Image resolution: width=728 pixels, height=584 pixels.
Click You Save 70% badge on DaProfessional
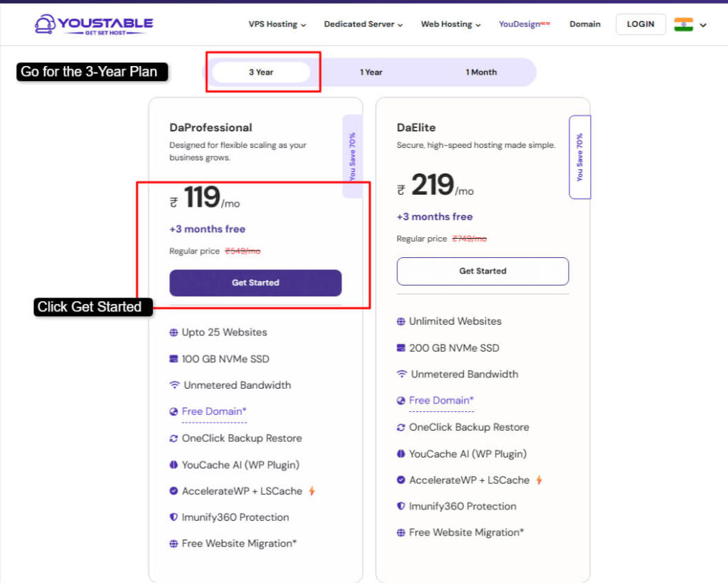click(x=353, y=157)
